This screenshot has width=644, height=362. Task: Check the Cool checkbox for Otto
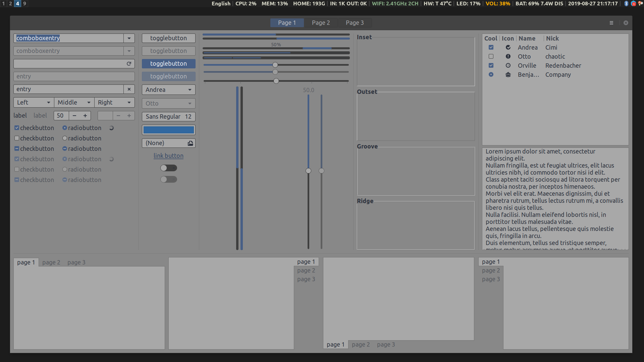491,57
